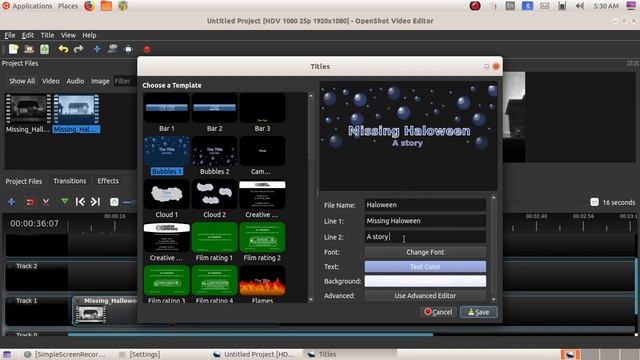Select the razor cut tool icon
This screenshot has width=640, height=360.
46,202
